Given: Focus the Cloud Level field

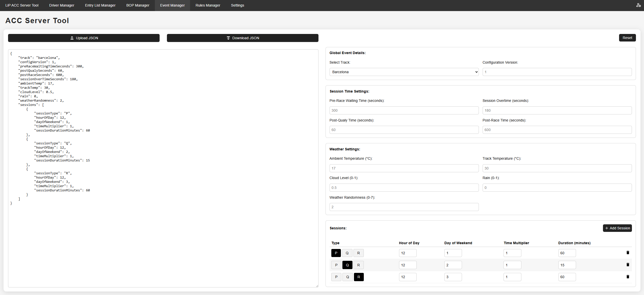Looking at the screenshot, I should point(404,188).
